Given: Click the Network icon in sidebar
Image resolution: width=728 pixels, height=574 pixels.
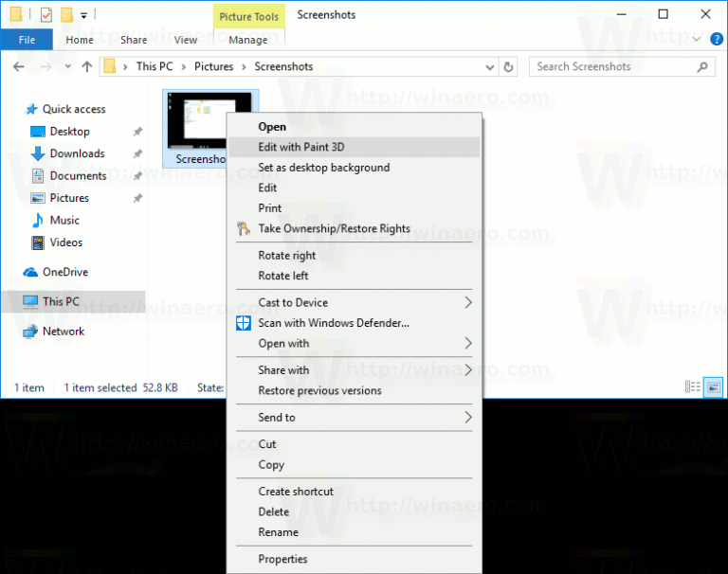Looking at the screenshot, I should click(30, 332).
